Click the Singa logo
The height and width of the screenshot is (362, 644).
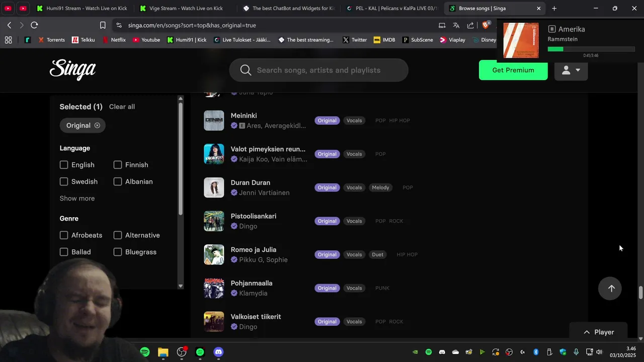[x=72, y=70]
